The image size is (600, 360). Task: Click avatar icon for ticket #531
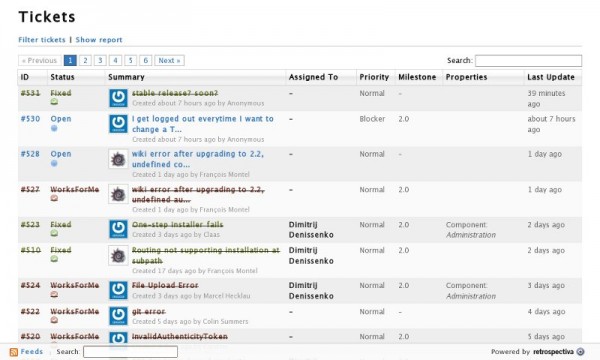coord(118,98)
